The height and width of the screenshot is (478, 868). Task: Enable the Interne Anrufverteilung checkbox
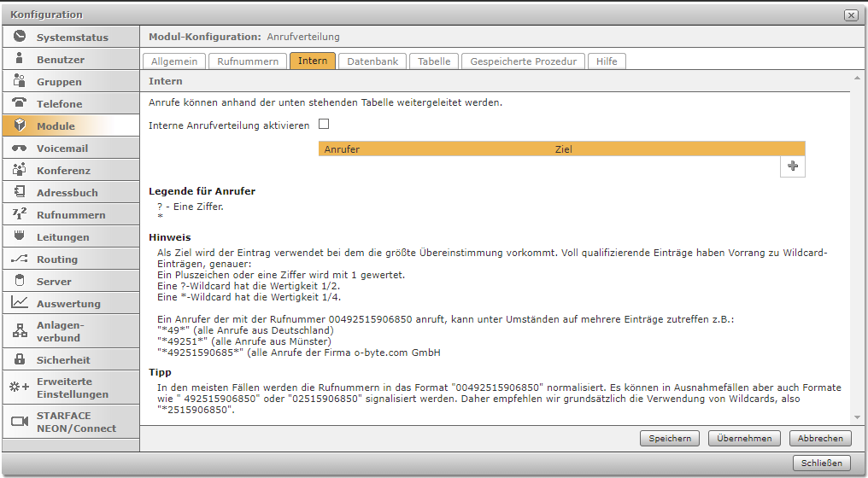click(324, 125)
